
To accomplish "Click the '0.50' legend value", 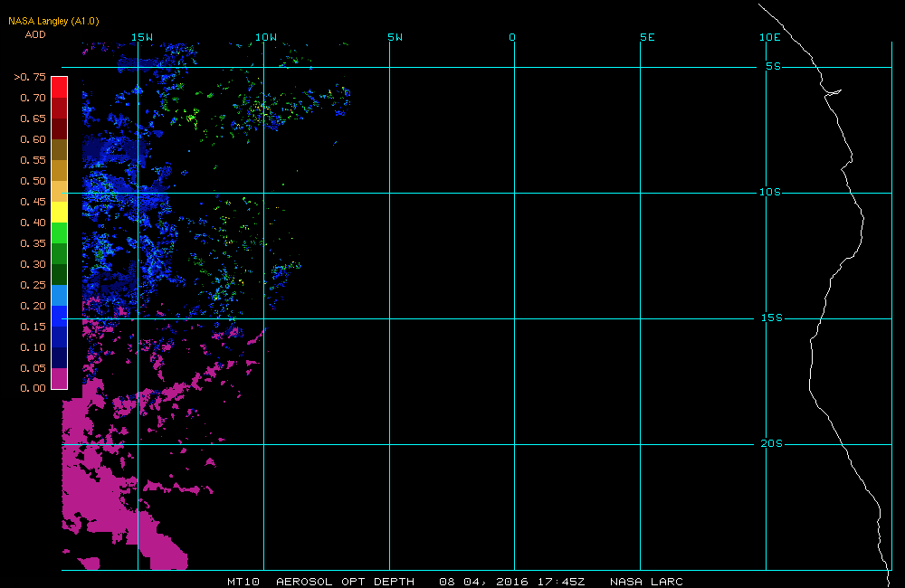I will tap(33, 181).
